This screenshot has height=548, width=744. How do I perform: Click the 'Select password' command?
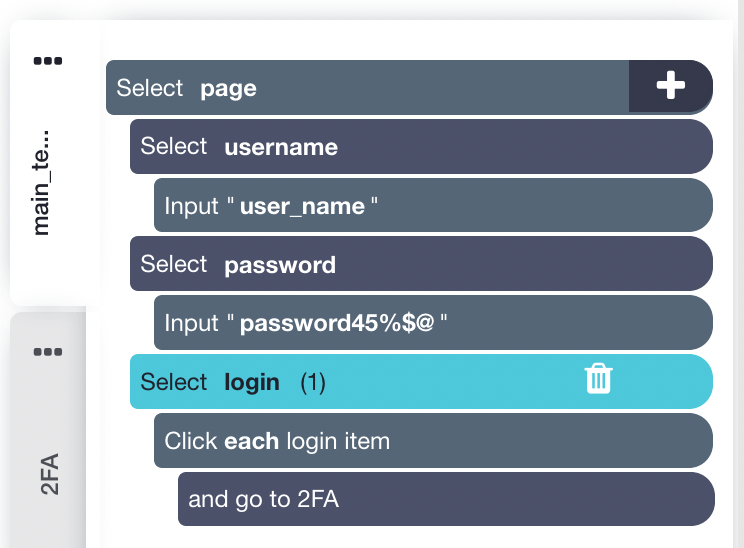[x=420, y=265]
